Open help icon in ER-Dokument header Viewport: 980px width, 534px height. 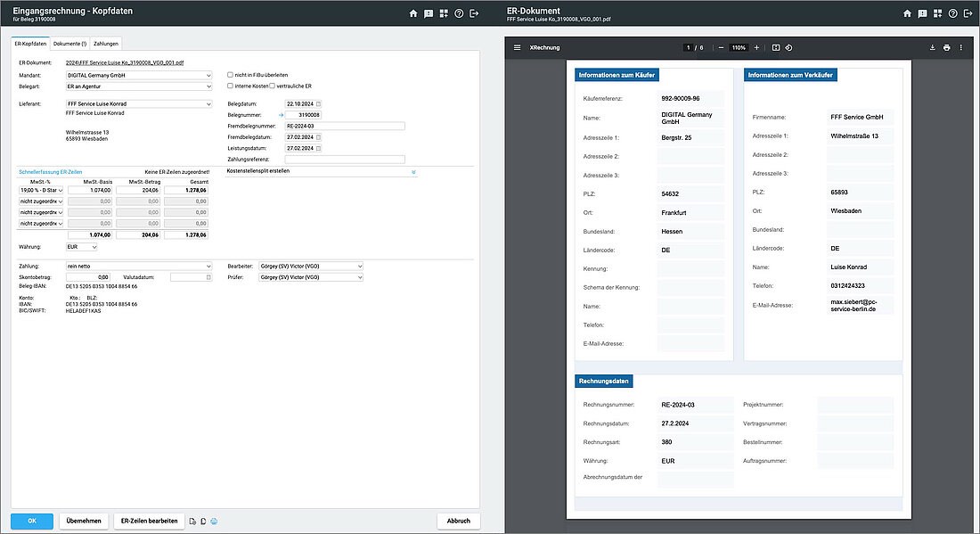click(x=952, y=13)
